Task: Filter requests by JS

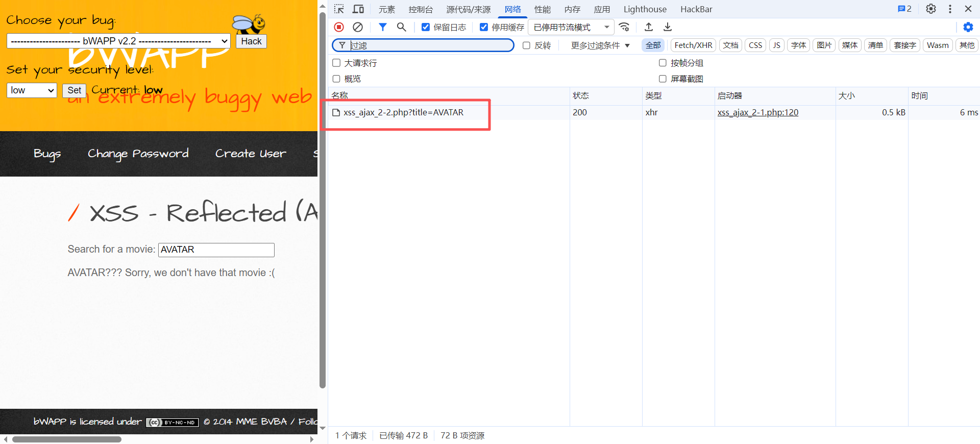Action: (776, 45)
